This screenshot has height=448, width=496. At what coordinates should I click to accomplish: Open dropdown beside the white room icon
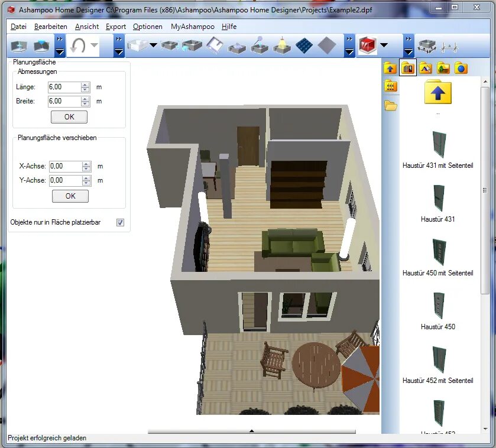pyautogui.click(x=153, y=45)
